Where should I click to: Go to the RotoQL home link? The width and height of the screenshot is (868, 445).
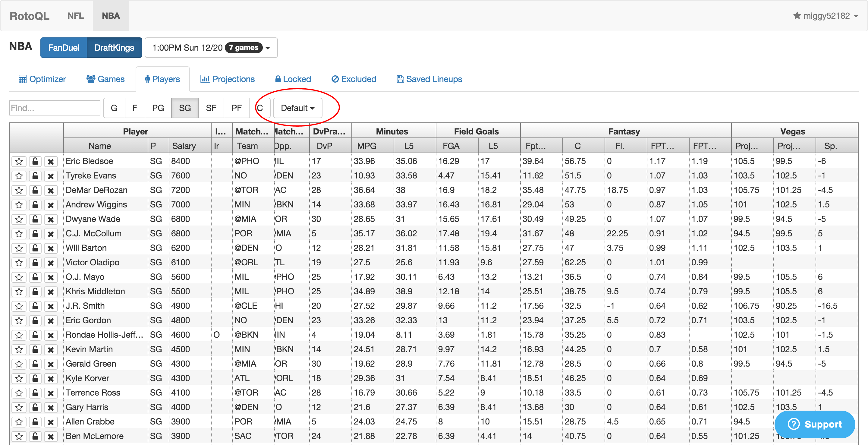click(30, 16)
